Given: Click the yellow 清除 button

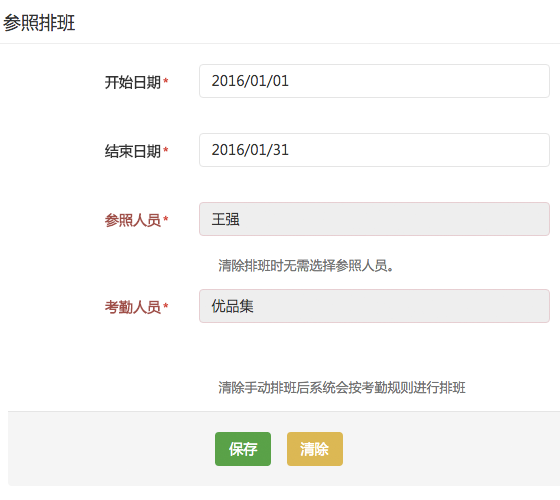Looking at the screenshot, I should tap(315, 449).
